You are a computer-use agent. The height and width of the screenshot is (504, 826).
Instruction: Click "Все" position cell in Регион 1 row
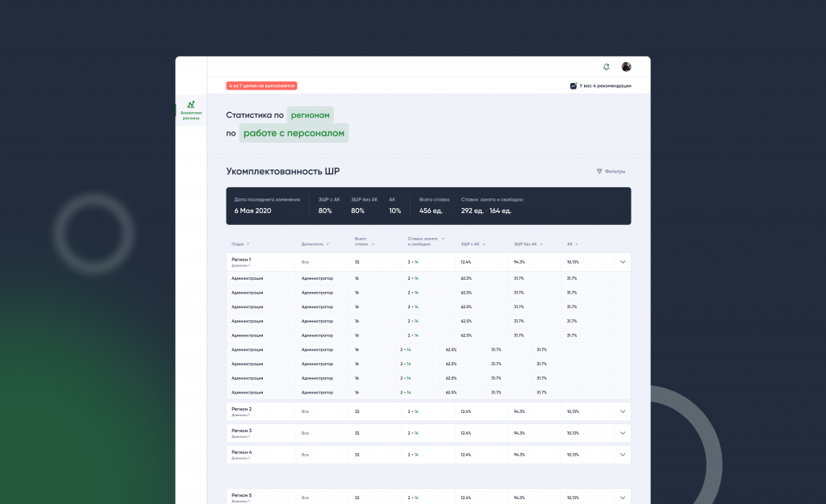(x=305, y=262)
